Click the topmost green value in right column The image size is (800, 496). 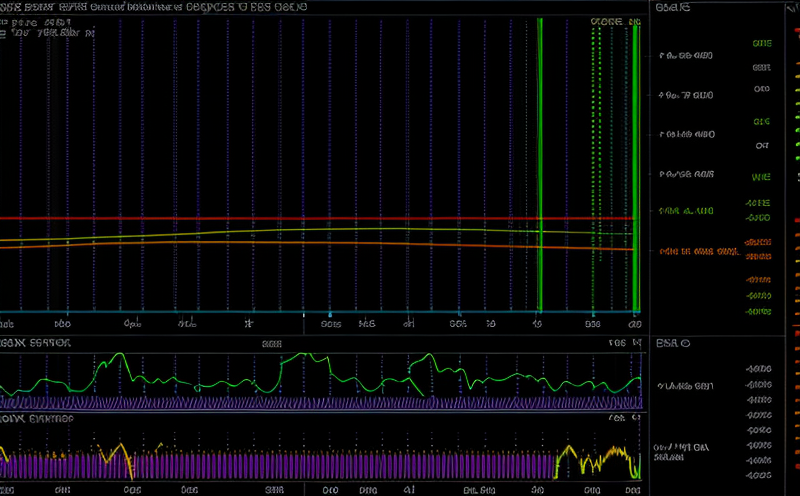pos(762,45)
